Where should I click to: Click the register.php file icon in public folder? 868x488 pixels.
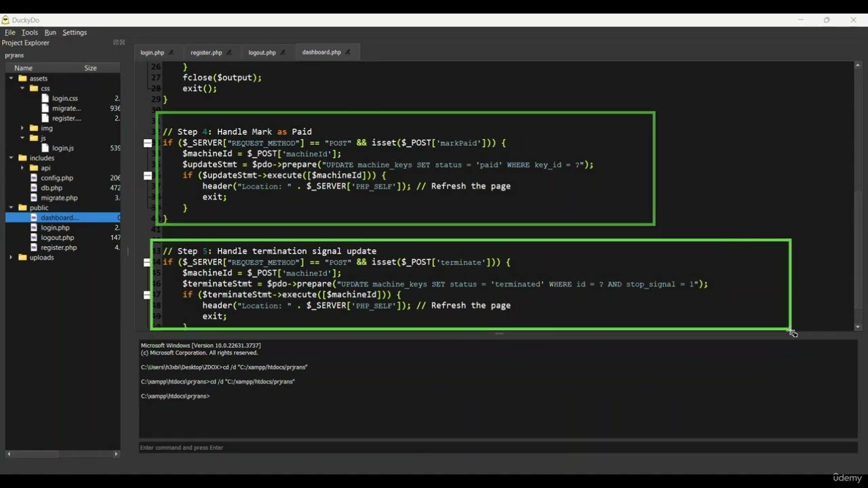(x=35, y=247)
